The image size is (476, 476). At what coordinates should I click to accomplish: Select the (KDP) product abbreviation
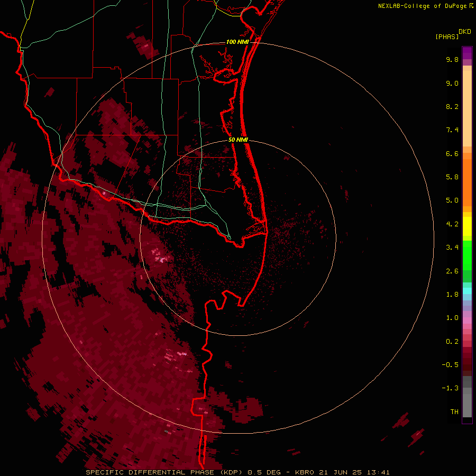click(231, 472)
